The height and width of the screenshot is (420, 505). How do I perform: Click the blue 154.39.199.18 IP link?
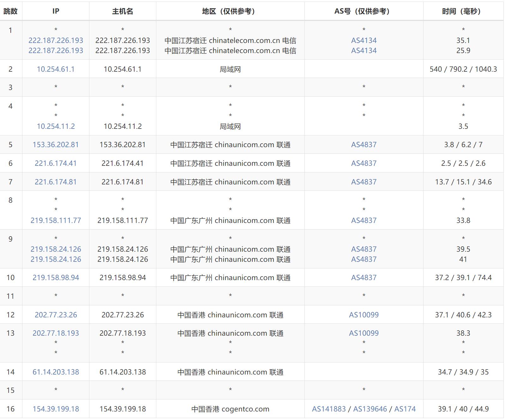pyautogui.click(x=56, y=409)
